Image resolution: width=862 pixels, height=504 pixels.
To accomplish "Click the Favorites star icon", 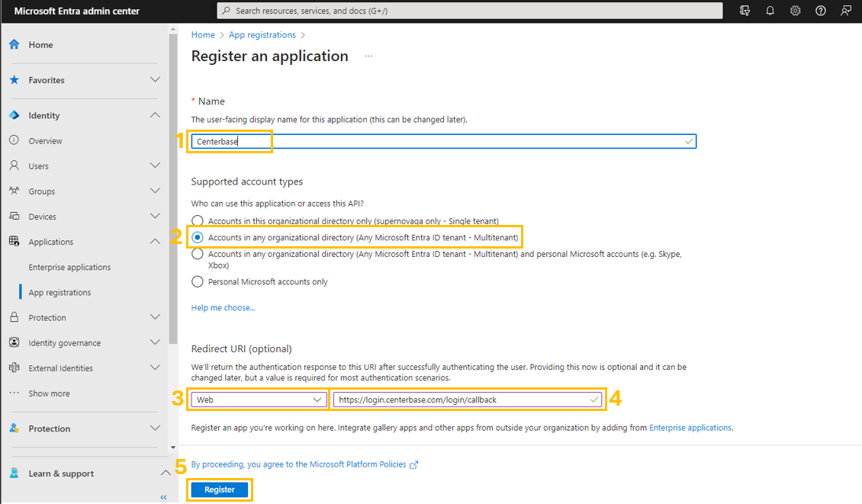I will [14, 80].
